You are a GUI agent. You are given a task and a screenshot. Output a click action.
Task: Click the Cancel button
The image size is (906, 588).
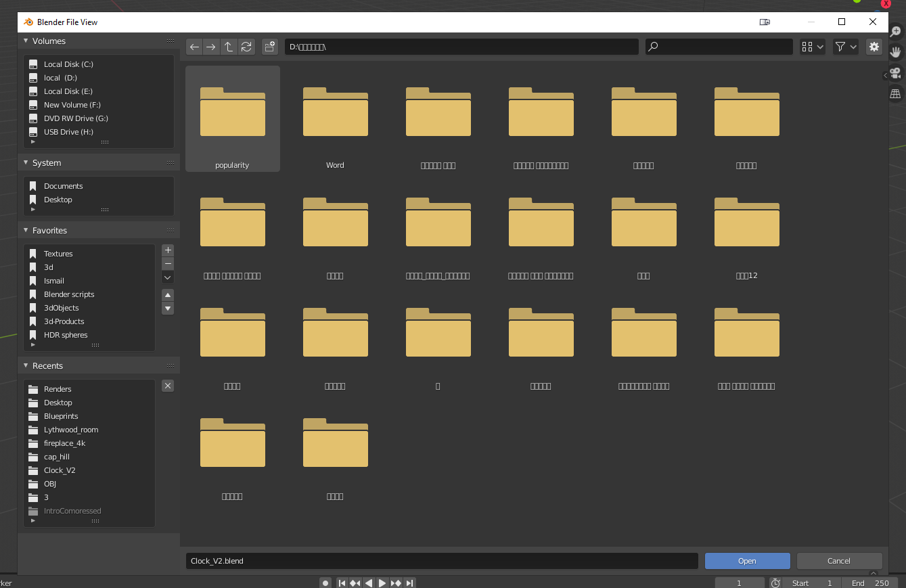(x=839, y=561)
